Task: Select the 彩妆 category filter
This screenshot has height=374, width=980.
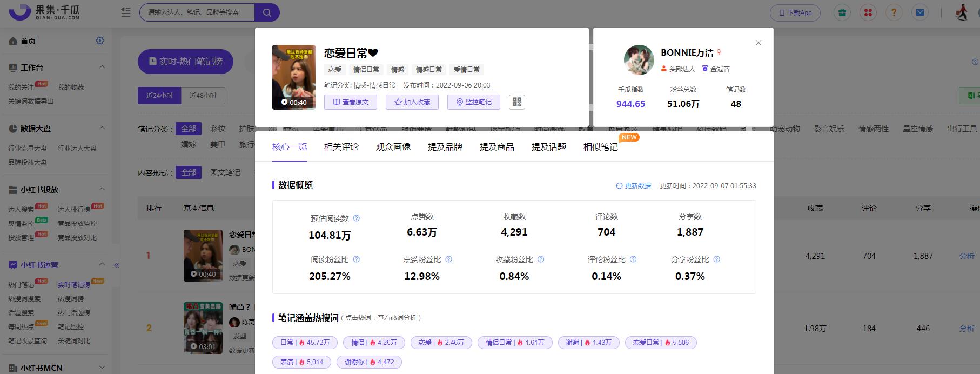Action: [x=218, y=129]
